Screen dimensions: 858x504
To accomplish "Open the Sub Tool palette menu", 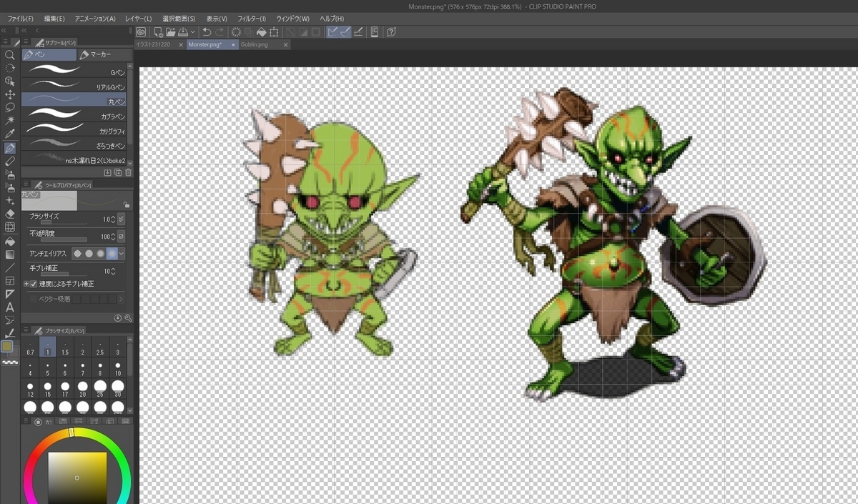I will click(x=26, y=43).
